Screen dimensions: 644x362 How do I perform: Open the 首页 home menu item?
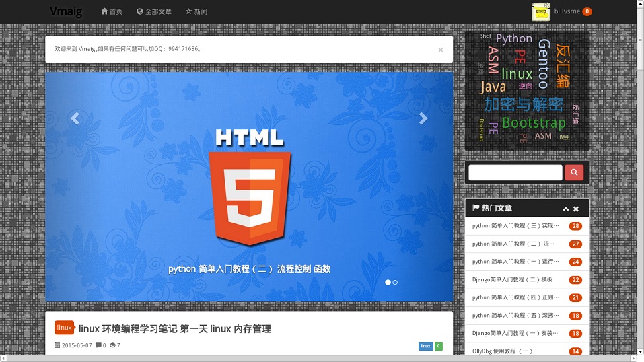[x=112, y=11]
